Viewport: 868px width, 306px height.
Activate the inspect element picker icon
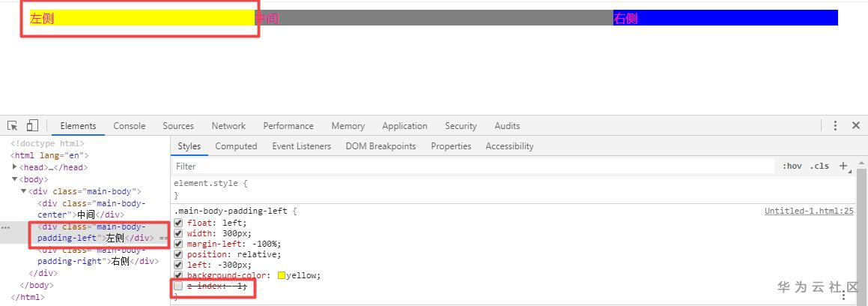click(x=13, y=126)
